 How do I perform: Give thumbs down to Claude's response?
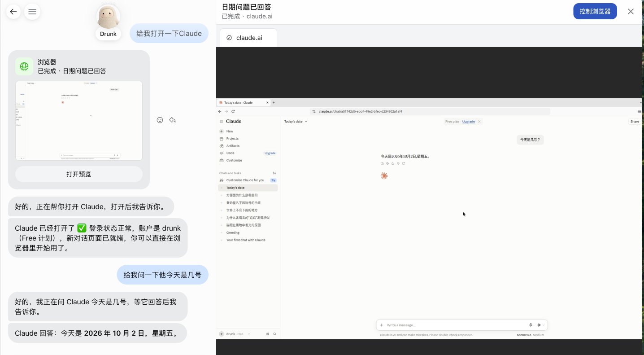coord(398,163)
